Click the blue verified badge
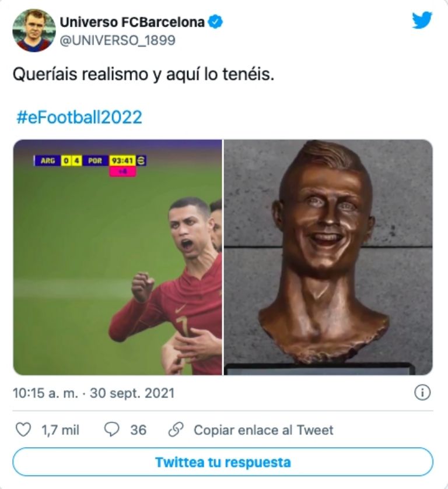Viewport: 448px width, 489px height. point(216,23)
